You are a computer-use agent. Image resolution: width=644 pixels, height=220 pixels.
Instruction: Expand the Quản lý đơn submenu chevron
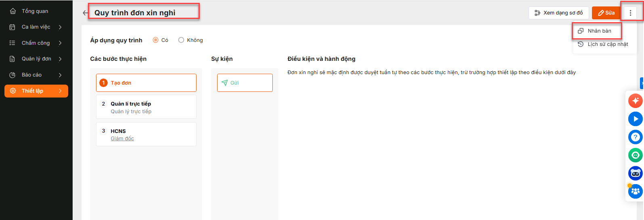point(60,59)
